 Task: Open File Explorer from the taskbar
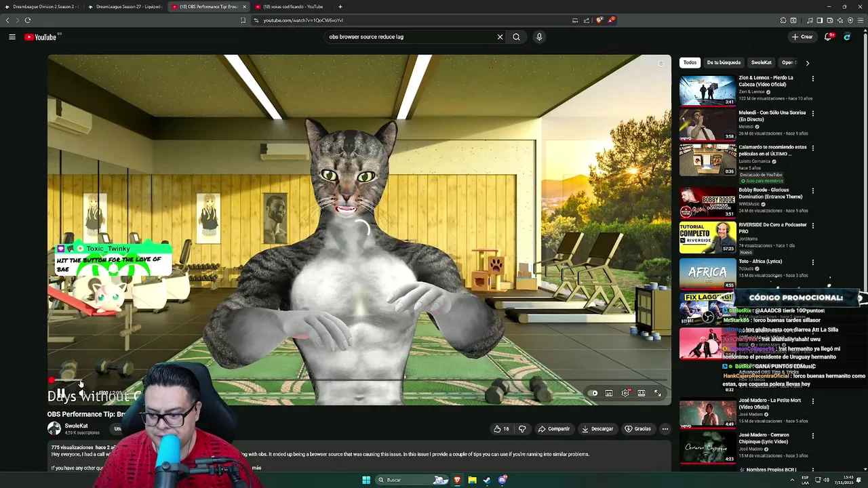coord(472,480)
